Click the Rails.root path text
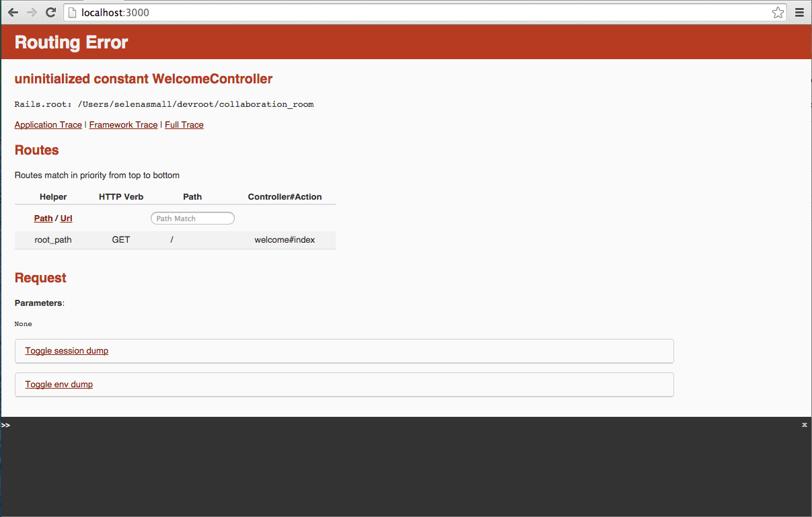This screenshot has height=517, width=812. [x=164, y=104]
